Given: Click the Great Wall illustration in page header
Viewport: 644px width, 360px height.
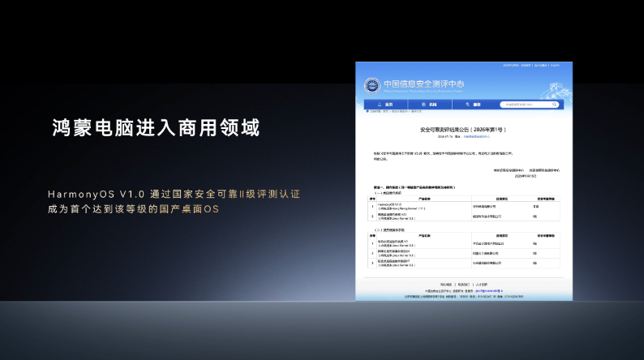Looking at the screenshot, I should coord(555,91).
